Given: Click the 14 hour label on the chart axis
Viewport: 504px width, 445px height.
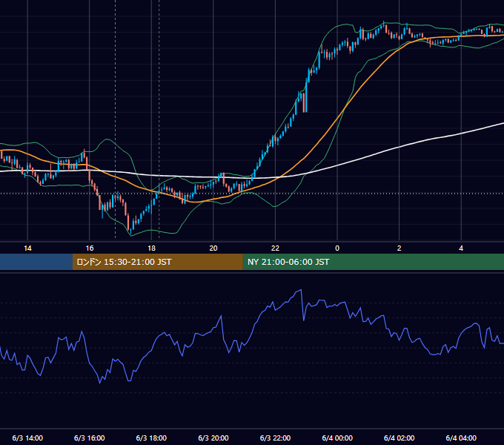Looking at the screenshot, I should coord(27,248).
